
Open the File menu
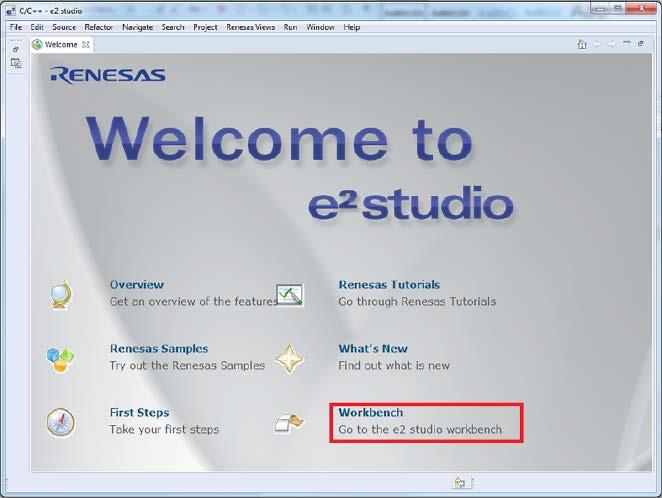point(16,27)
